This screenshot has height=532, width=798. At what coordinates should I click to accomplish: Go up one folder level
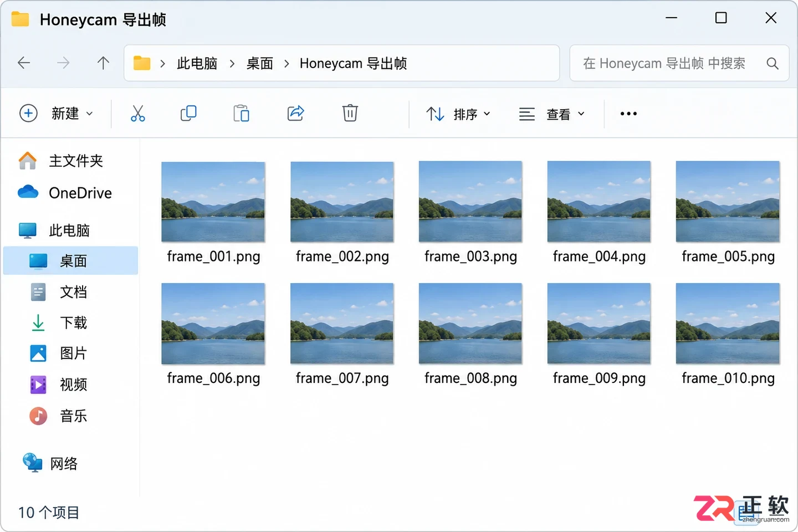(x=103, y=63)
